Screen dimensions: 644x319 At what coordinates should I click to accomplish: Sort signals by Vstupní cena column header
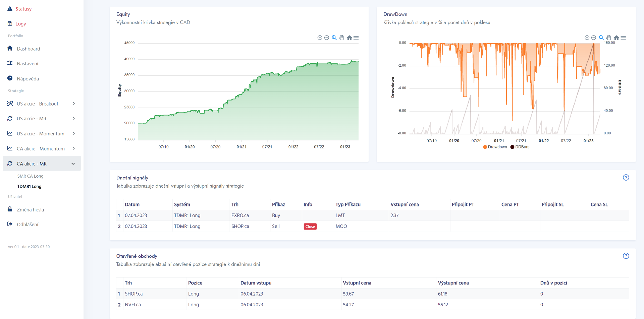pos(405,204)
